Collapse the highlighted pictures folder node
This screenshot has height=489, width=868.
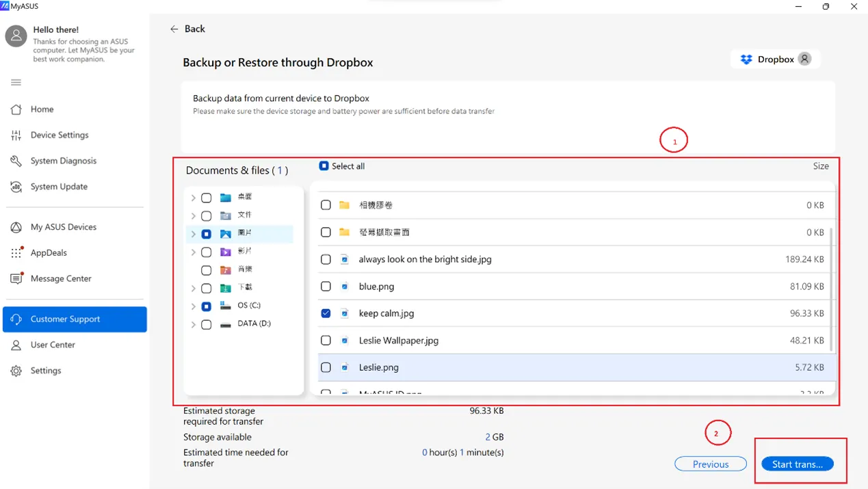(193, 233)
